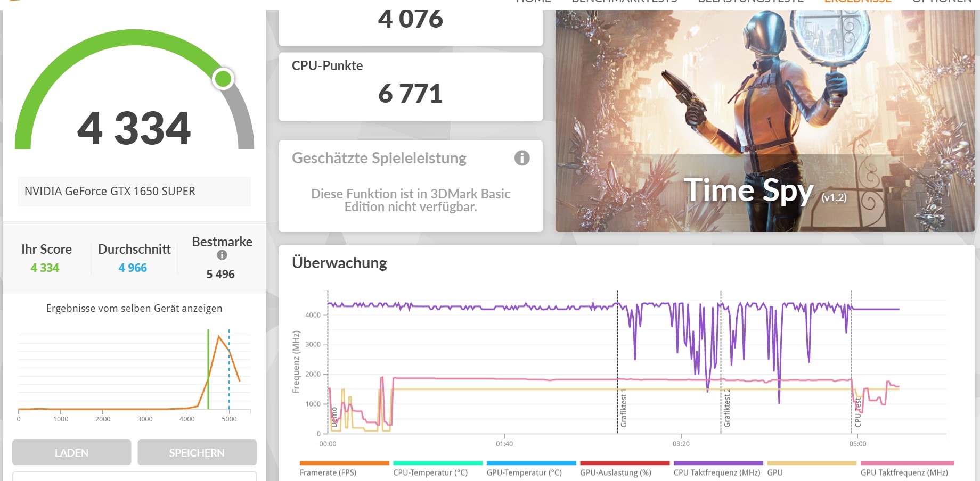The height and width of the screenshot is (481, 980).
Task: Select the Grafiktest 2 chart marker
Action: coord(727,409)
